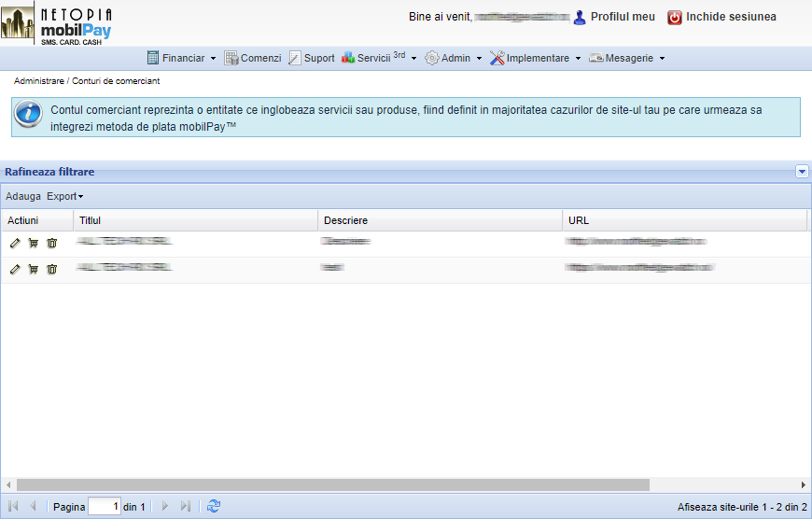The width and height of the screenshot is (812, 519).
Task: Click the Inchide sesiunea power icon
Action: 674,17
